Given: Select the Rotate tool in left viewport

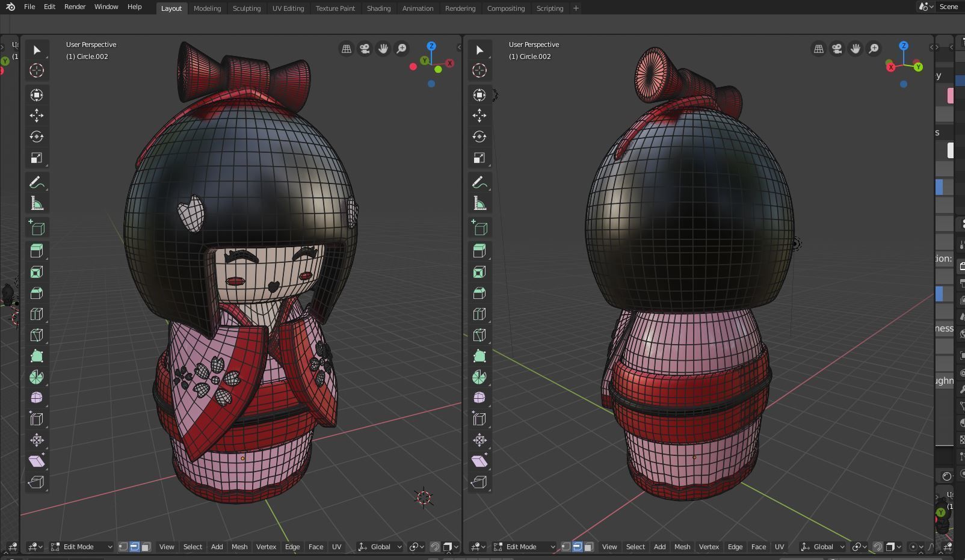Looking at the screenshot, I should pyautogui.click(x=37, y=137).
